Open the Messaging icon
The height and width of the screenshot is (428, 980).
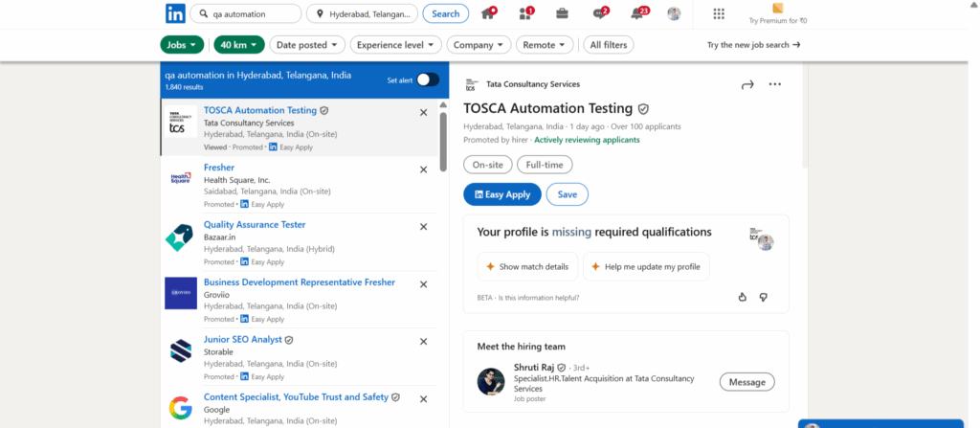pos(600,13)
